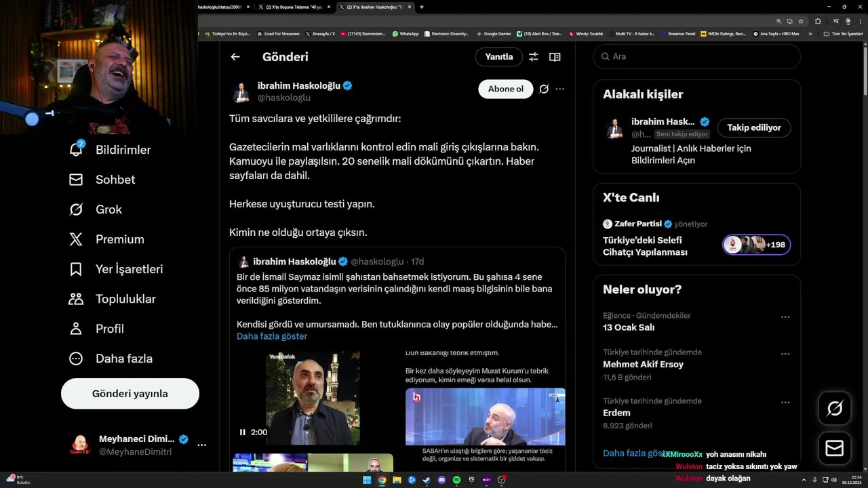Open the floating Grok button
The image size is (868, 488).
pos(835,409)
